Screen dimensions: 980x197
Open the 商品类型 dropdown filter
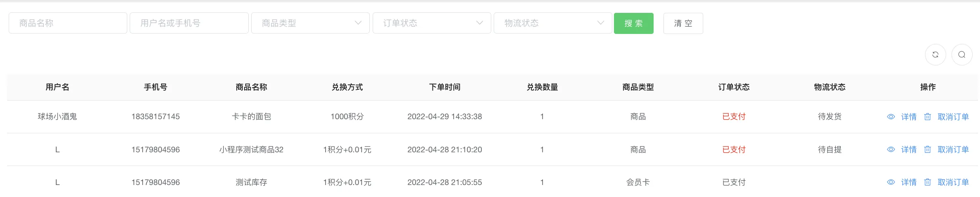(310, 23)
